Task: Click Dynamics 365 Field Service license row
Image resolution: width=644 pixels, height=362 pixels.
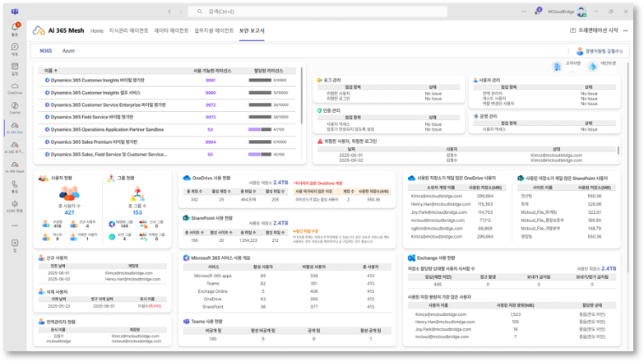Action: 167,117
